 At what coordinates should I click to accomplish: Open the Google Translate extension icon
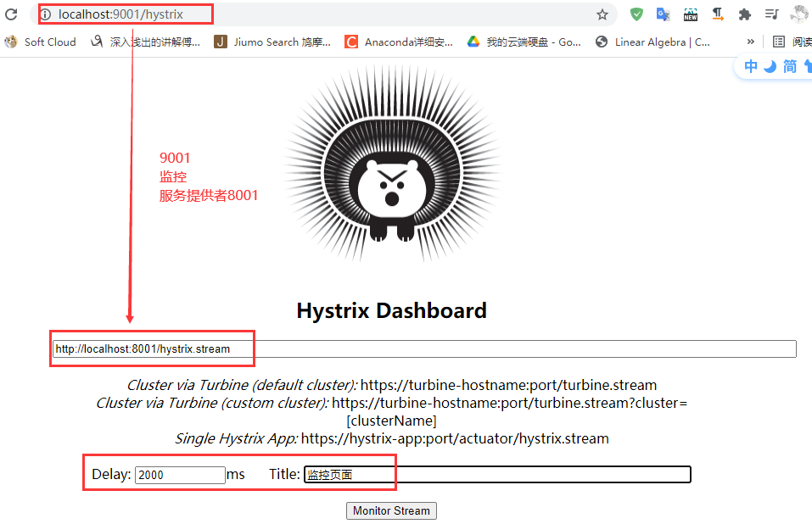pyautogui.click(x=664, y=14)
